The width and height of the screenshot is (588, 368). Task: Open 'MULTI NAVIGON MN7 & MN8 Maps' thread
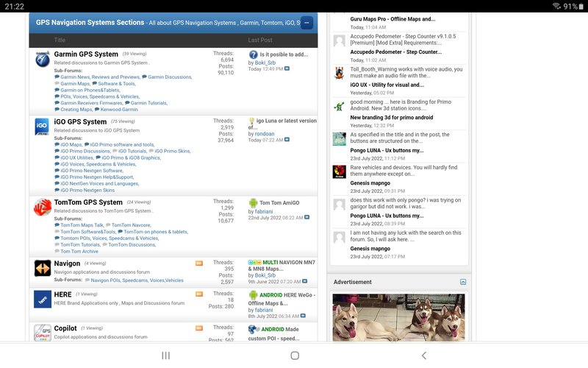(x=282, y=266)
